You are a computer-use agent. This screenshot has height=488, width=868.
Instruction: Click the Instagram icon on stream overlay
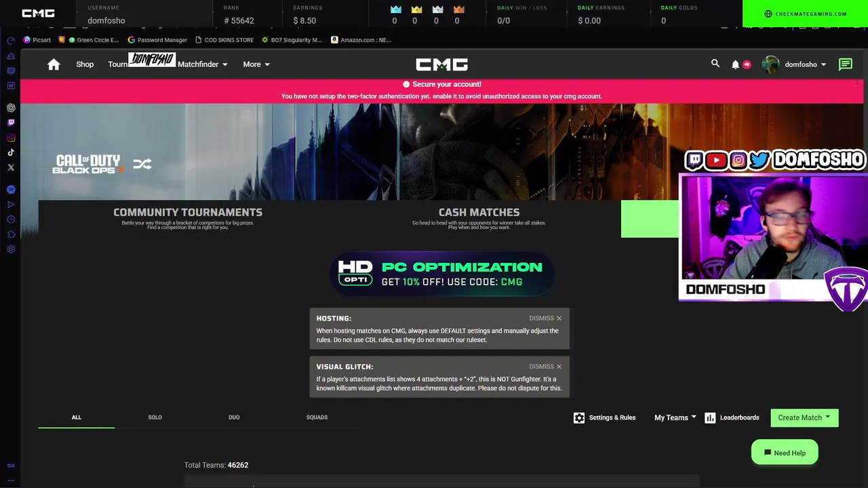738,160
